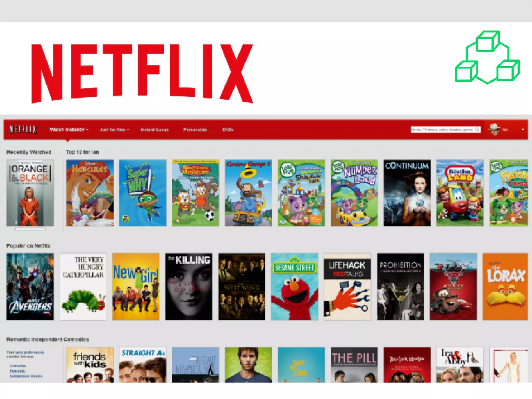Expand the Watch Instantly dropdown
Image resolution: width=532 pixels, height=399 pixels.
[69, 129]
